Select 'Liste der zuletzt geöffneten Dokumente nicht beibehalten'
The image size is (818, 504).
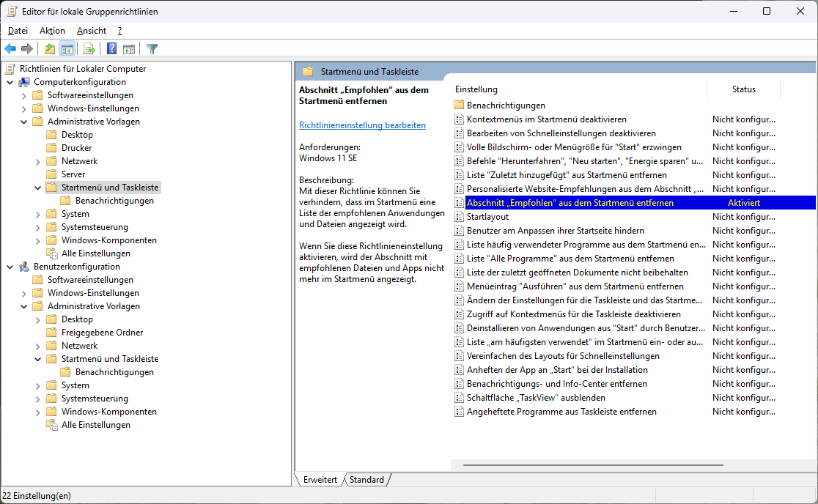tap(577, 273)
